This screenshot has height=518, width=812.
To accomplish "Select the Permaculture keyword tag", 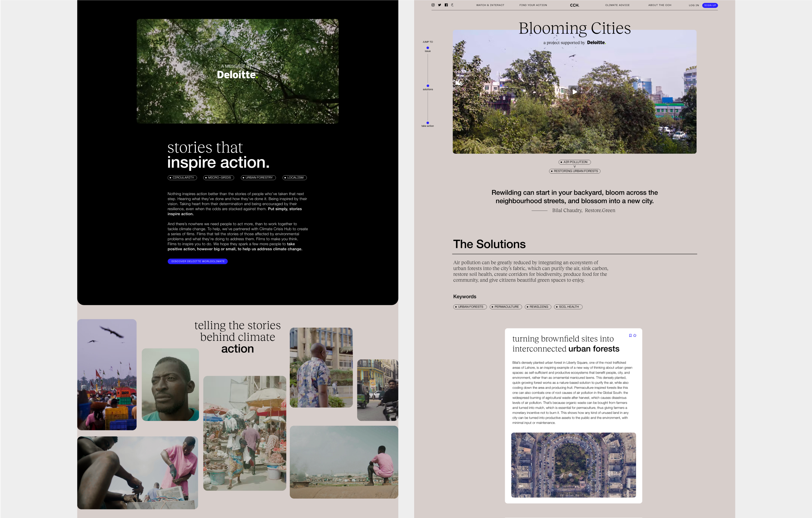I will (506, 307).
